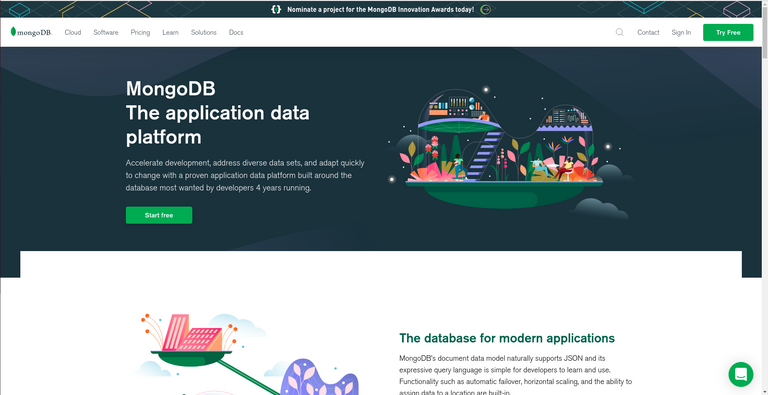Go to the Pricing page
The width and height of the screenshot is (768, 395).
coord(140,32)
